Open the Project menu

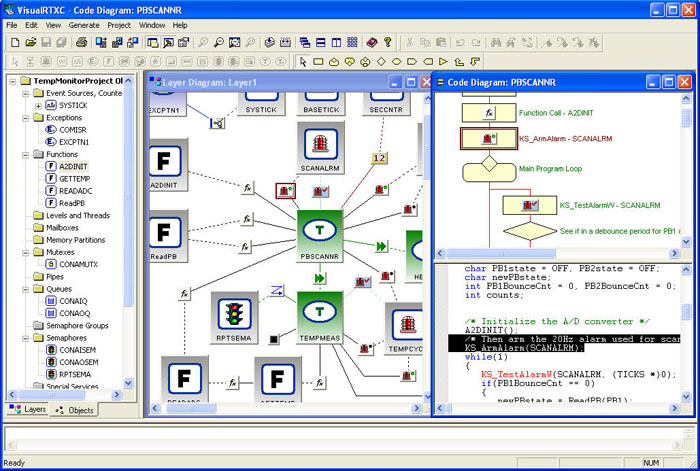[x=119, y=25]
